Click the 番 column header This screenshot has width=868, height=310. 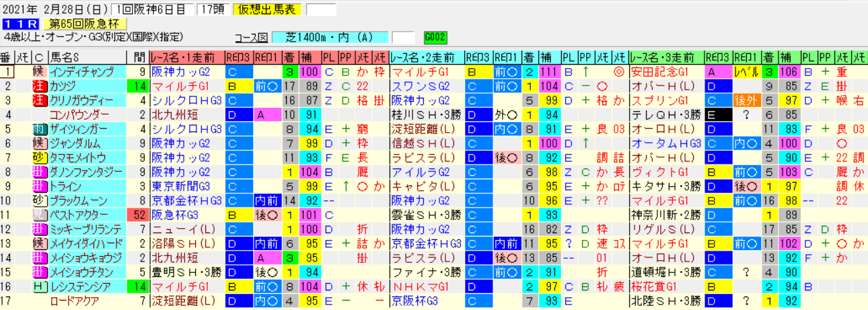pos(7,57)
